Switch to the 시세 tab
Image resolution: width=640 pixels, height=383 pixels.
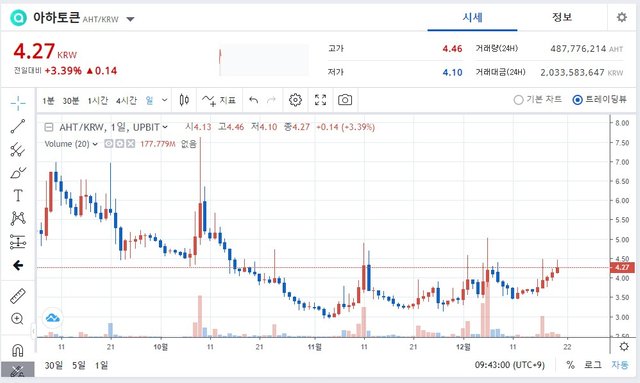[472, 17]
